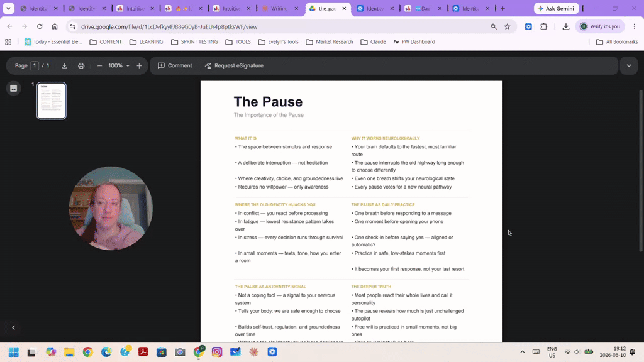Download the PDF from the viewer toolbar

point(65,65)
